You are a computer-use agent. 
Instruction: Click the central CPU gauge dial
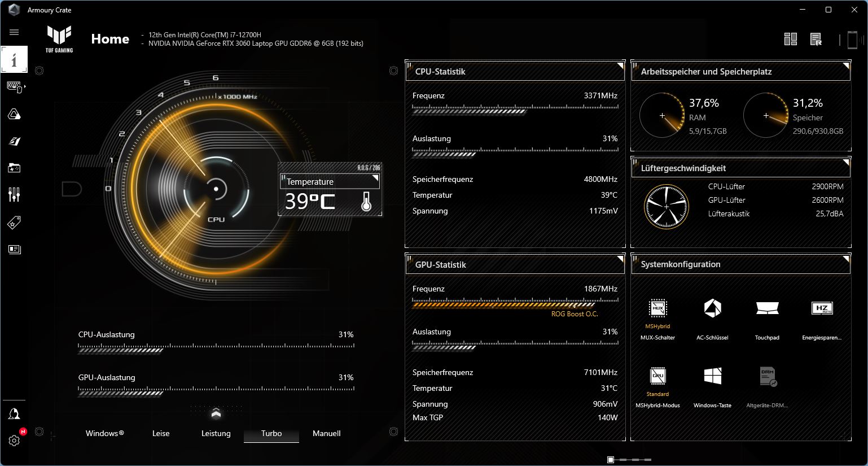[x=216, y=189]
